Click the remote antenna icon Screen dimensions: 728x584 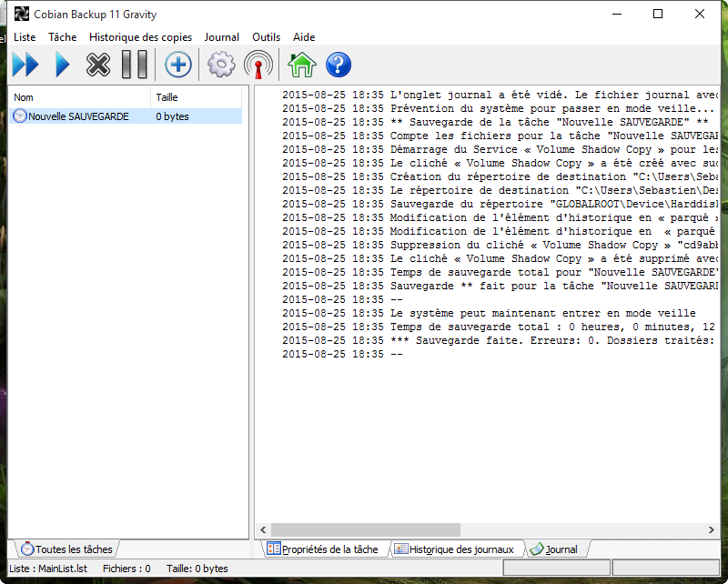(x=258, y=65)
